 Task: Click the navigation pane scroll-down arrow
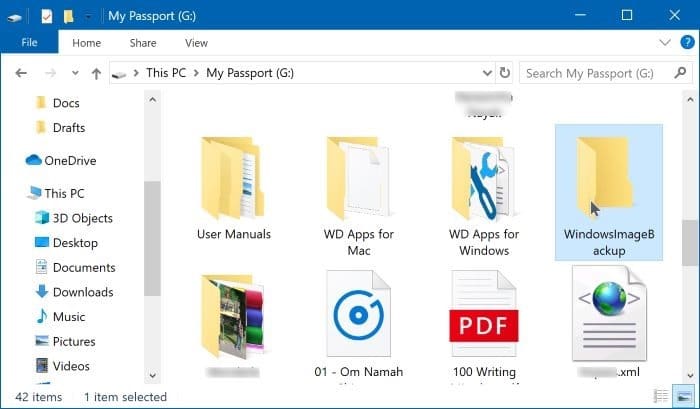pyautogui.click(x=153, y=376)
